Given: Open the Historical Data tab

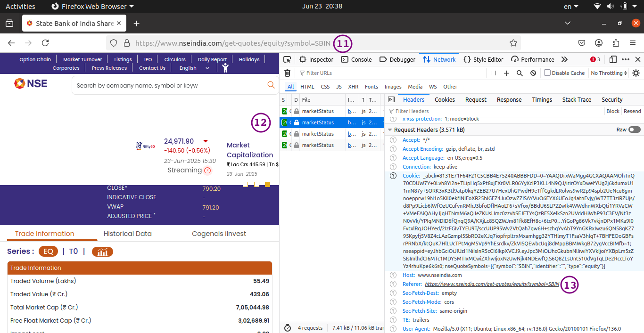Looking at the screenshot, I should (x=128, y=234).
